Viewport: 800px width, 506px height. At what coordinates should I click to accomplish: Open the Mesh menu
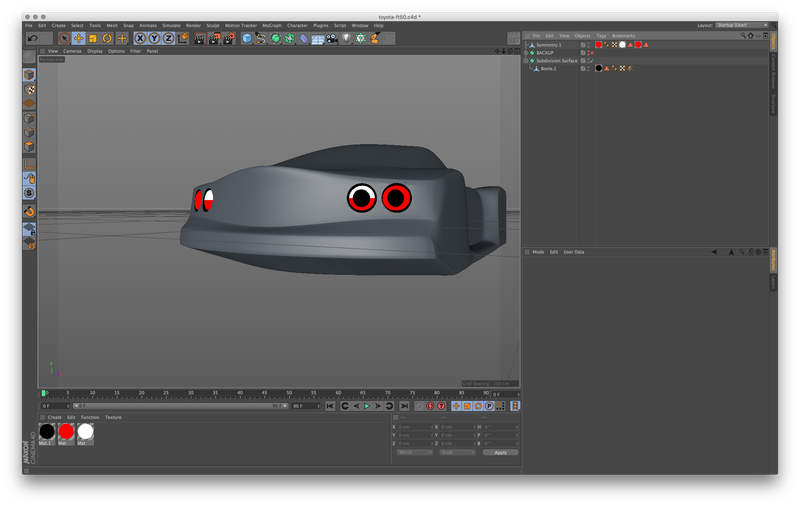[112, 26]
